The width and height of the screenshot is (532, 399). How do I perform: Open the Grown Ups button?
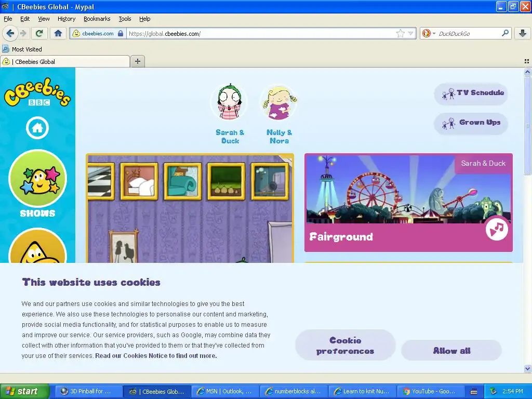(471, 123)
